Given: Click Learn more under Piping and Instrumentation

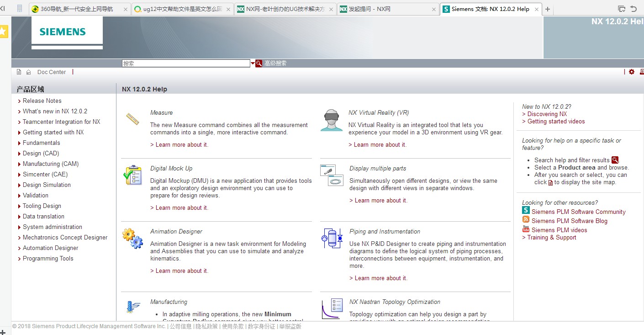Looking at the screenshot, I should coord(378,278).
